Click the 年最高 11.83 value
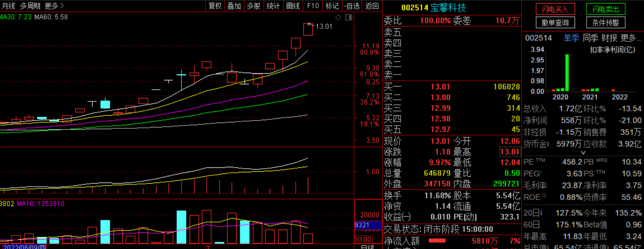 573,236
